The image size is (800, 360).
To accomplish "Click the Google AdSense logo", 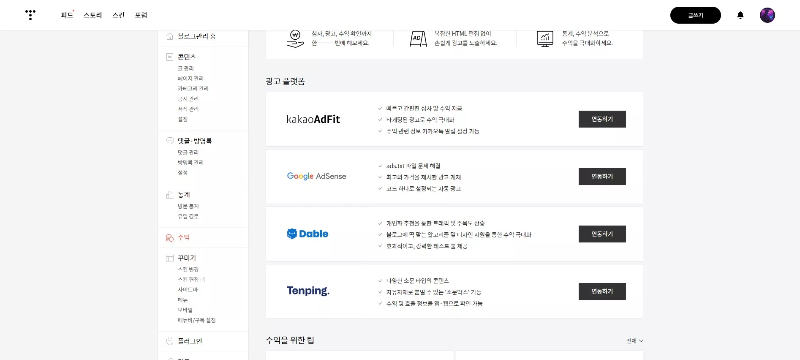I will tap(316, 176).
